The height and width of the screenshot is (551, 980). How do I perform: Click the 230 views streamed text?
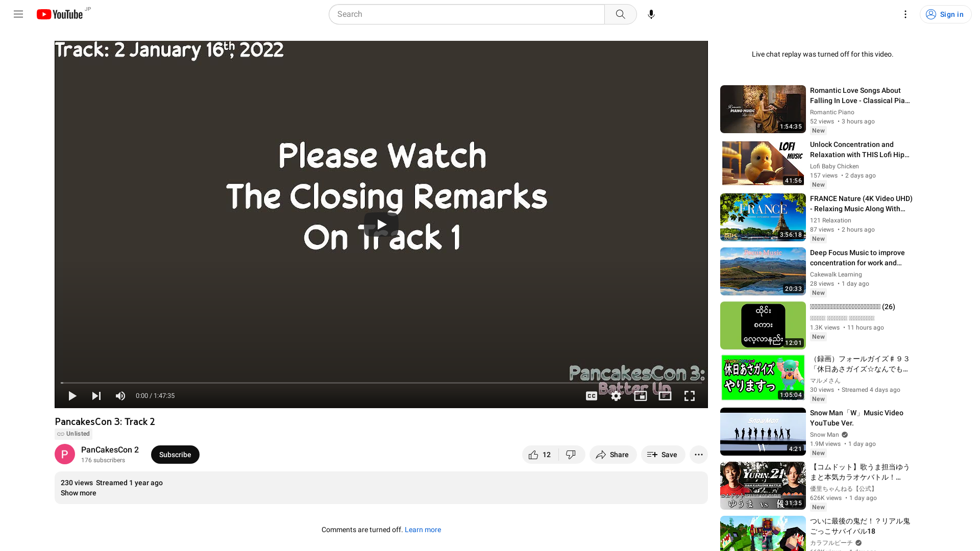coord(112,483)
